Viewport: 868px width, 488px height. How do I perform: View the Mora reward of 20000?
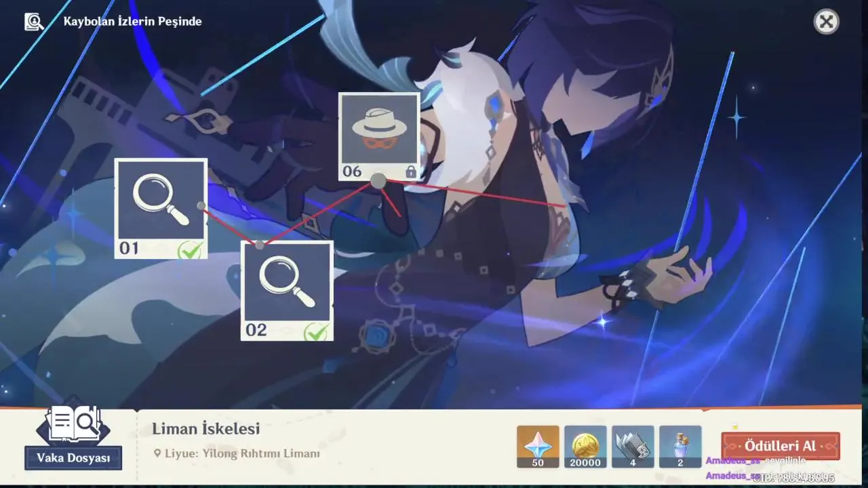click(x=585, y=447)
